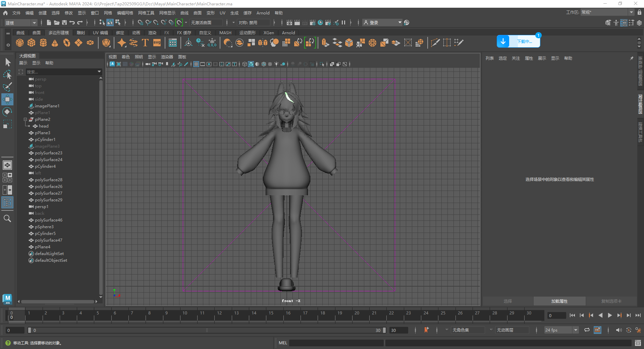644x349 pixels.
Task: Click the polygon sphere shelf icon
Action: click(20, 43)
